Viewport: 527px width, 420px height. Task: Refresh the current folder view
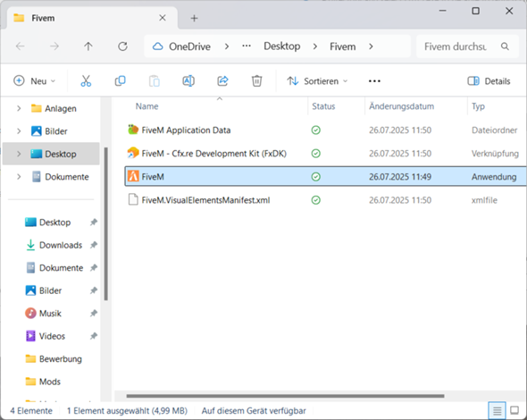pos(122,46)
